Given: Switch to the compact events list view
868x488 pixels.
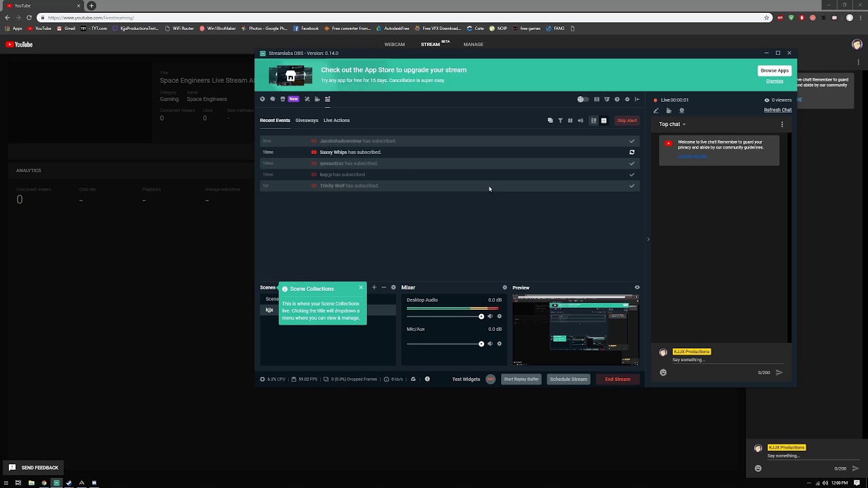Looking at the screenshot, I should [604, 121].
